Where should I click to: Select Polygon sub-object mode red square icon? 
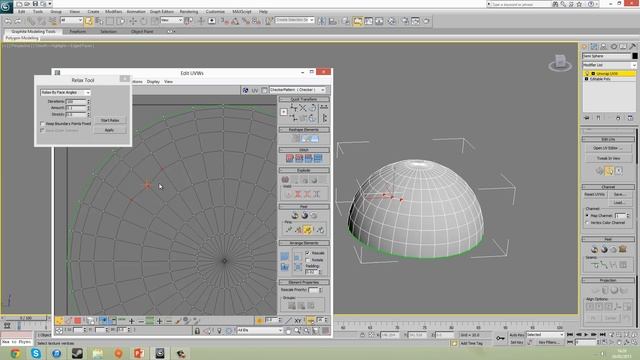(78, 321)
